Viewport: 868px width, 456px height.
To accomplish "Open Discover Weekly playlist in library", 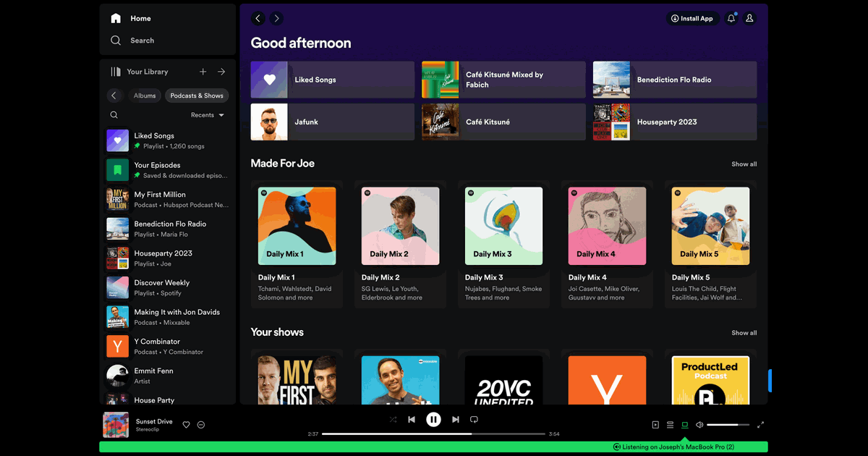I will (x=168, y=287).
